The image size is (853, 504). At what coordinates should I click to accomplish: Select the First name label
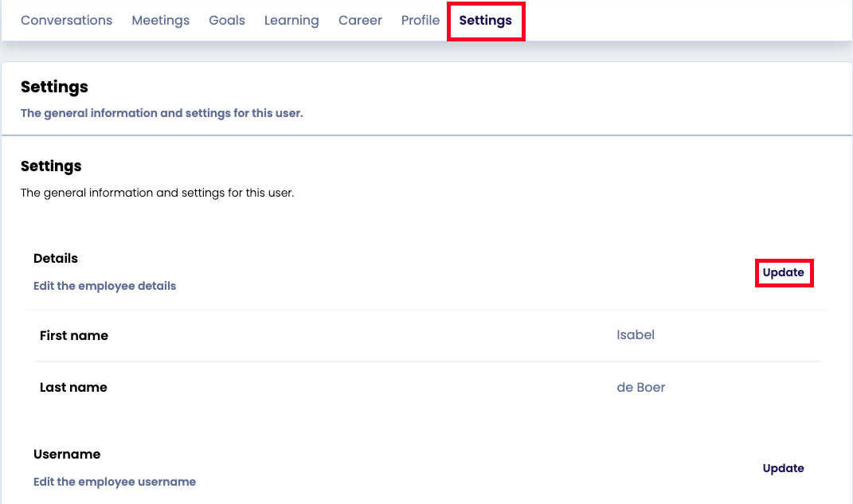point(74,336)
